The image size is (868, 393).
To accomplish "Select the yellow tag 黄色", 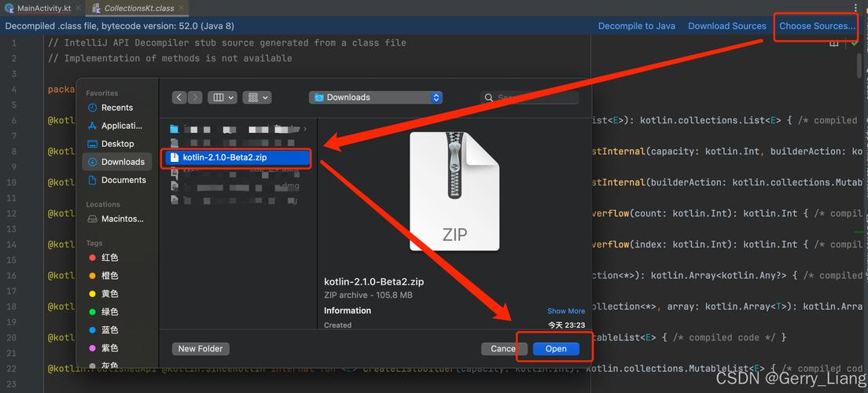I will (x=110, y=294).
